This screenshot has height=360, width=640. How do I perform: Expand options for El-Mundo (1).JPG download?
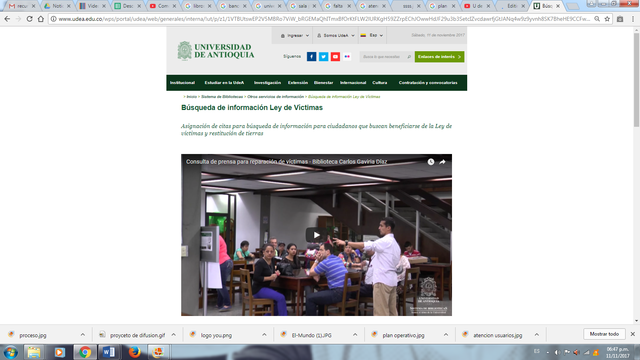point(355,335)
